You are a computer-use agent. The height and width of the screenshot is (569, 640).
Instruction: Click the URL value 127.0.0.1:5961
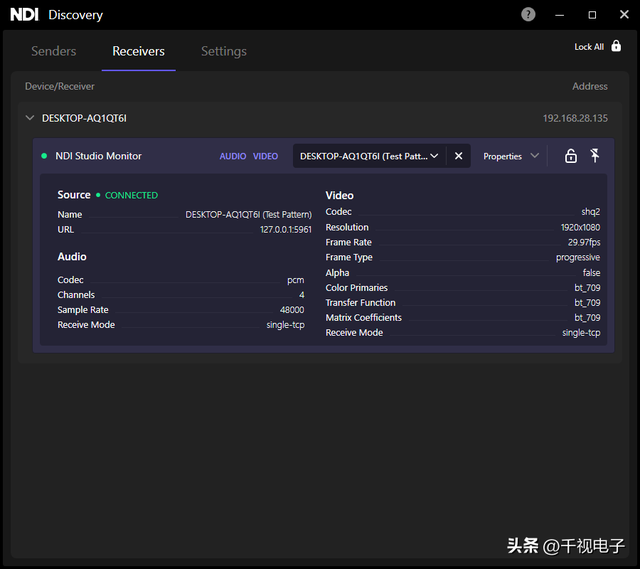click(x=286, y=229)
